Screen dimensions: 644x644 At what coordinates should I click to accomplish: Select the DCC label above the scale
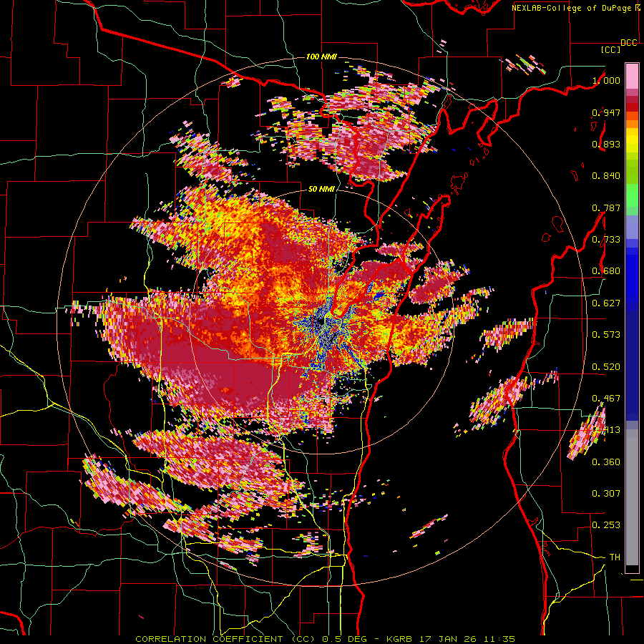(x=629, y=43)
